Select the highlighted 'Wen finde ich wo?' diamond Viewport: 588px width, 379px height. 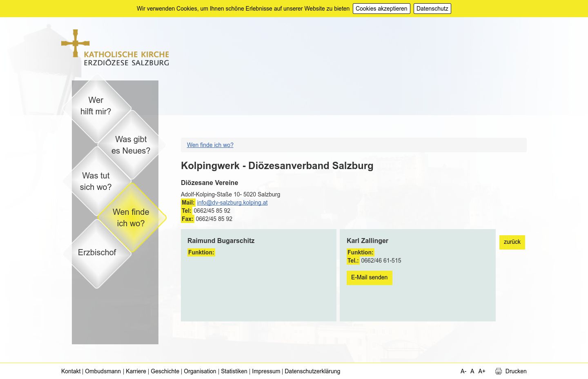coord(131,218)
